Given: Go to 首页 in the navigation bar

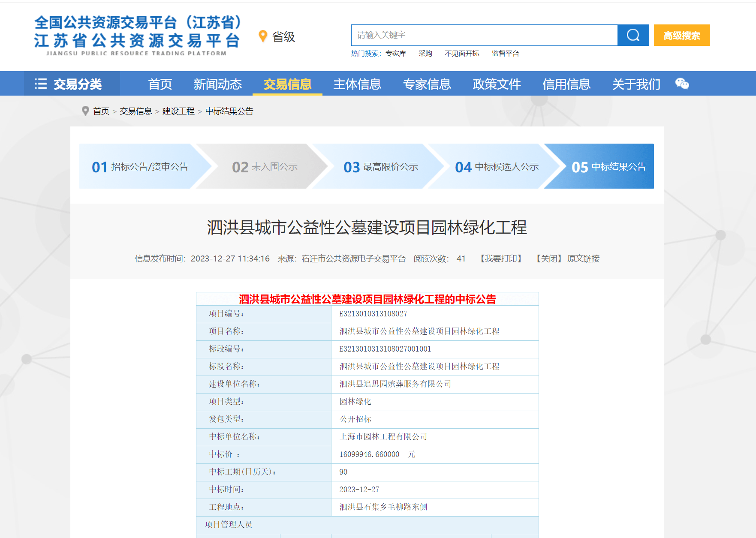Looking at the screenshot, I should (160, 84).
